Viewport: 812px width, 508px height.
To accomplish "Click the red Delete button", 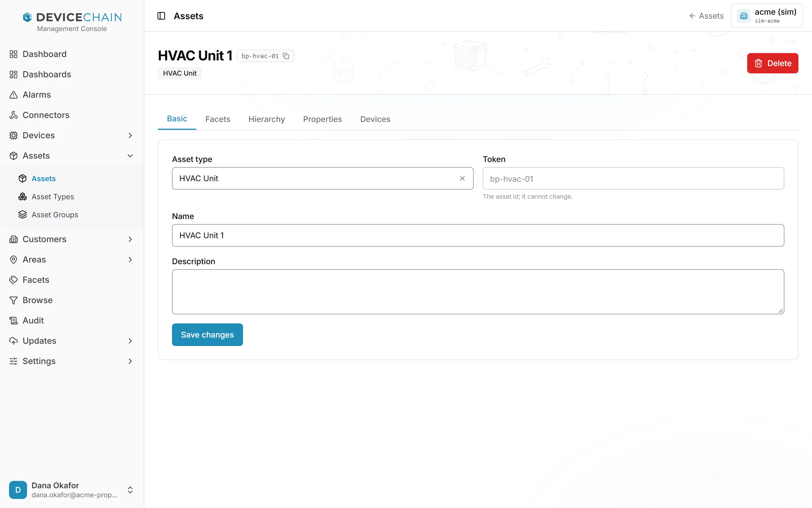I will [773, 63].
